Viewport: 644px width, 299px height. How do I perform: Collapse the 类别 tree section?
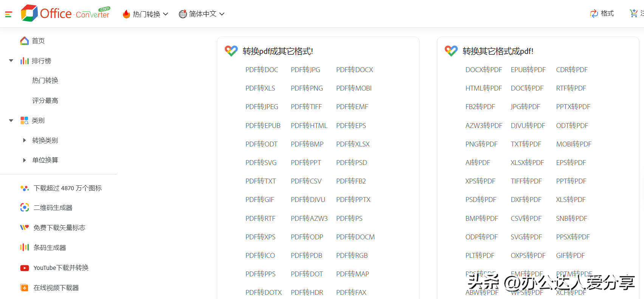(11, 120)
